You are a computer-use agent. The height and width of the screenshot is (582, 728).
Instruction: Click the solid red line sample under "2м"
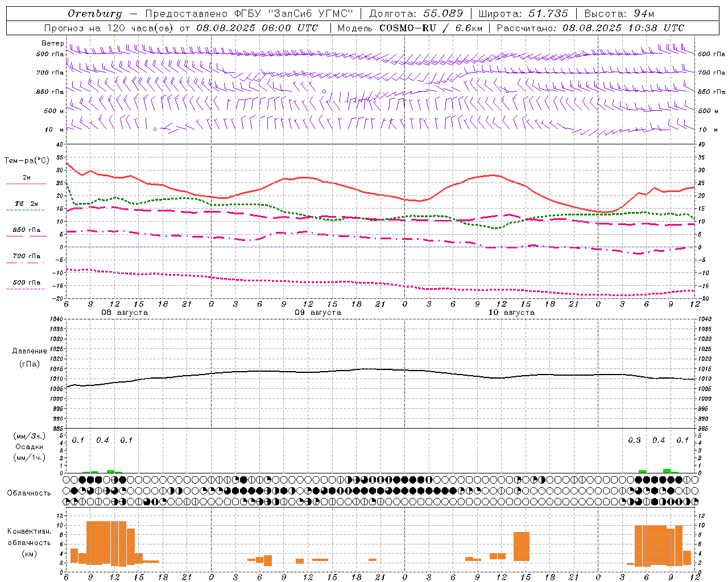pyautogui.click(x=26, y=184)
